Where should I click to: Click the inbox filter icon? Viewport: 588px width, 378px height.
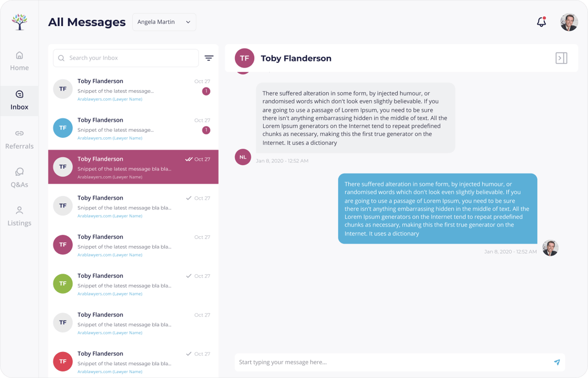tap(209, 58)
